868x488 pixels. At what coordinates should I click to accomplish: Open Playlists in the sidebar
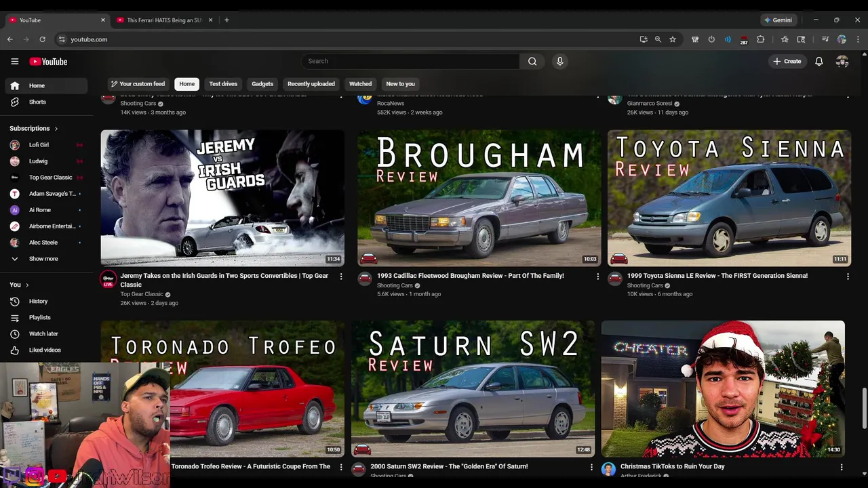click(46, 317)
